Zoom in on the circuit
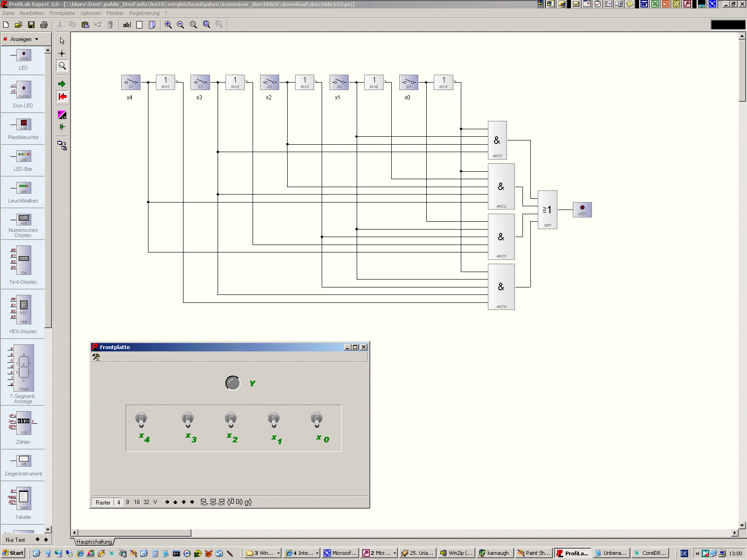 coord(168,25)
